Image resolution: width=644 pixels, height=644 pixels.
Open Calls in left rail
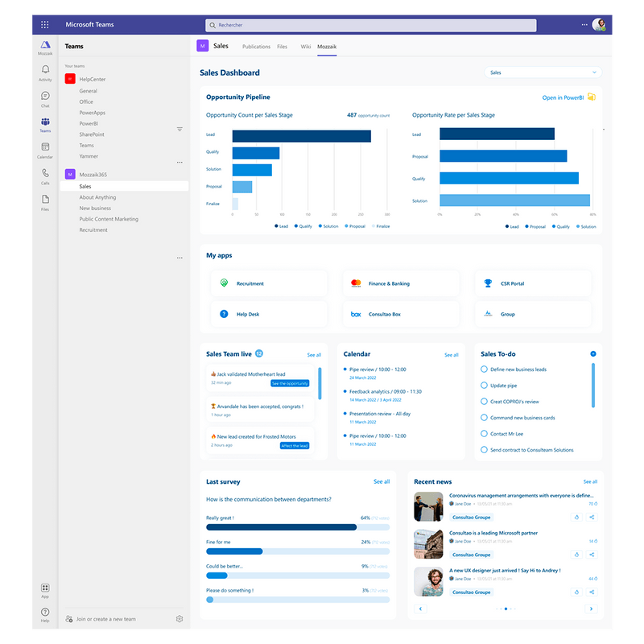click(x=45, y=174)
